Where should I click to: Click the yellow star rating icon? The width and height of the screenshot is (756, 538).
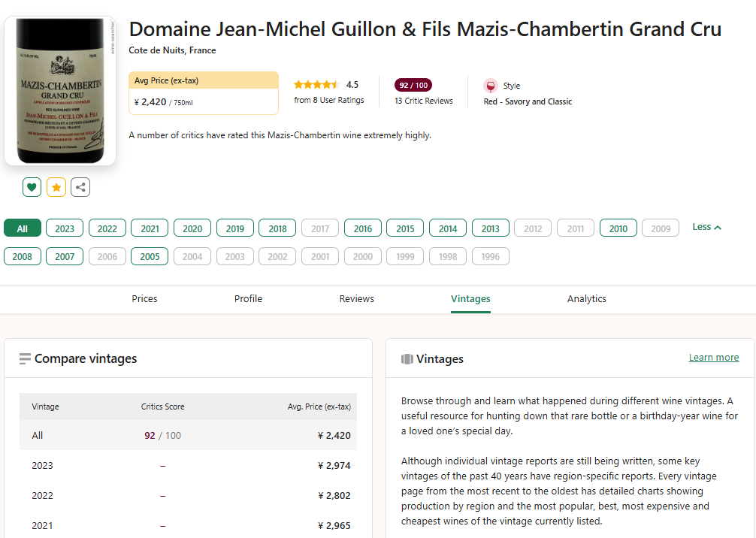(x=56, y=187)
